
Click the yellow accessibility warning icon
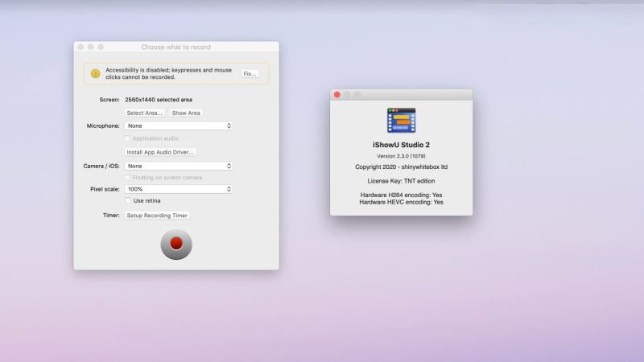tap(95, 73)
